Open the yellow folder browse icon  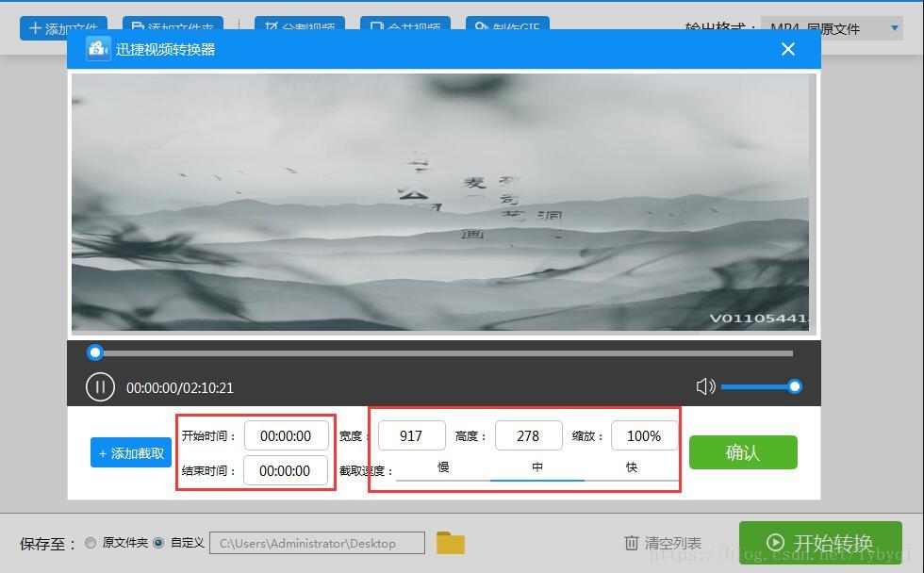451,543
